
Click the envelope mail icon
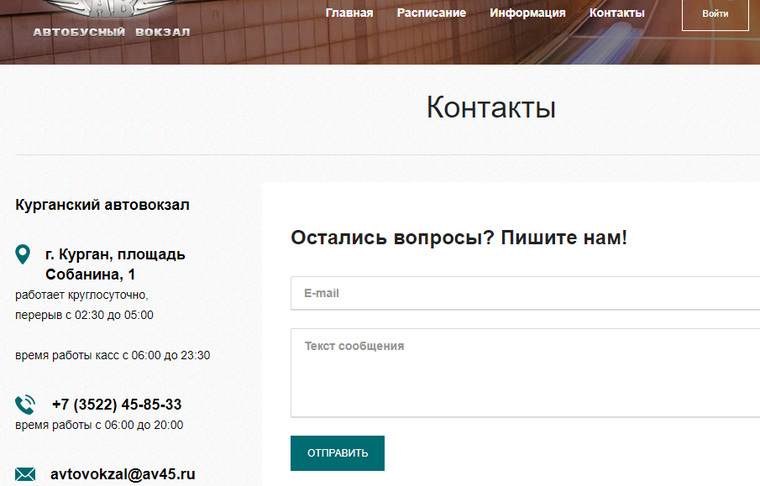click(25, 474)
